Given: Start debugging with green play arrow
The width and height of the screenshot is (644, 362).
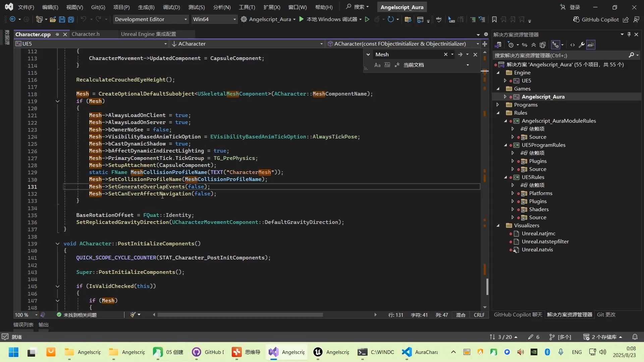Looking at the screenshot, I should 301,19.
